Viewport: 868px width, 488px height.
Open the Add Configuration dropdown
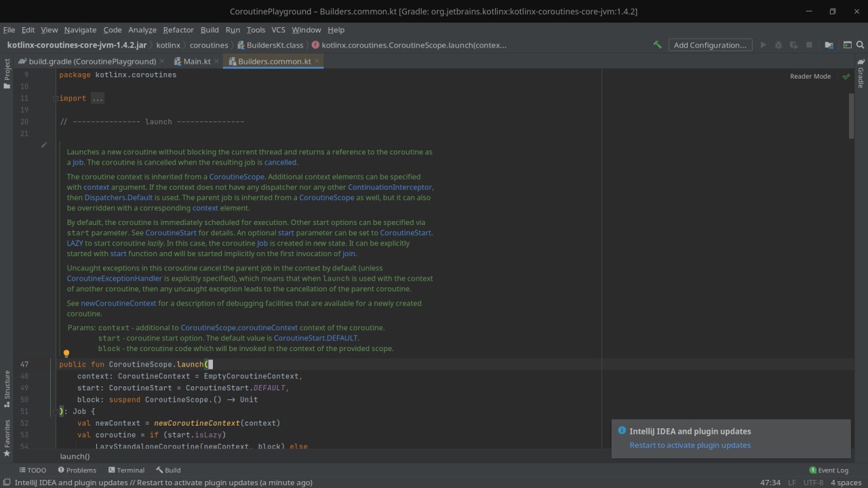(x=710, y=45)
